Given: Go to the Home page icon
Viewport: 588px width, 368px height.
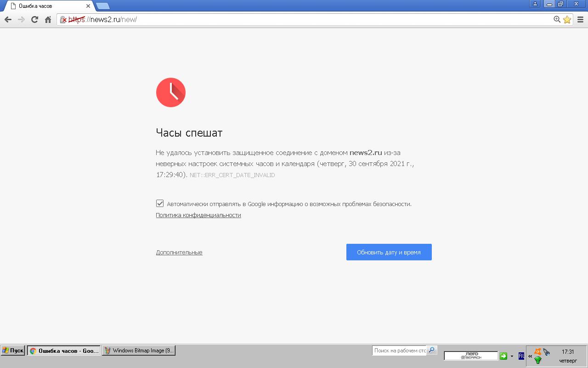Looking at the screenshot, I should (48, 19).
